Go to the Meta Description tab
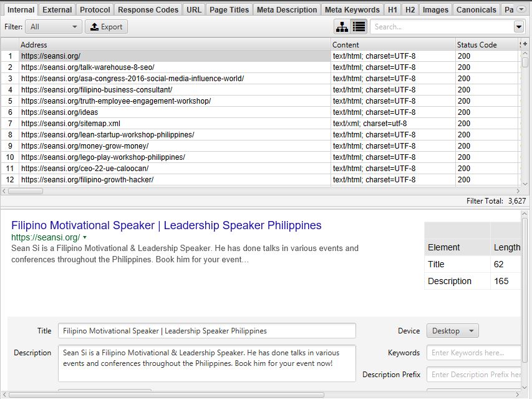 pos(287,9)
